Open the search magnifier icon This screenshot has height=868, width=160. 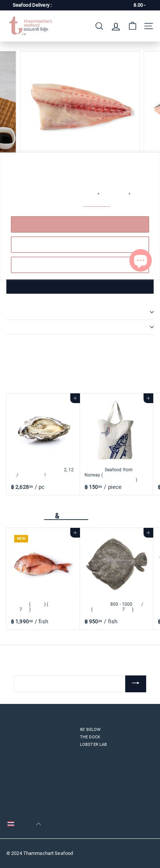coord(99,26)
